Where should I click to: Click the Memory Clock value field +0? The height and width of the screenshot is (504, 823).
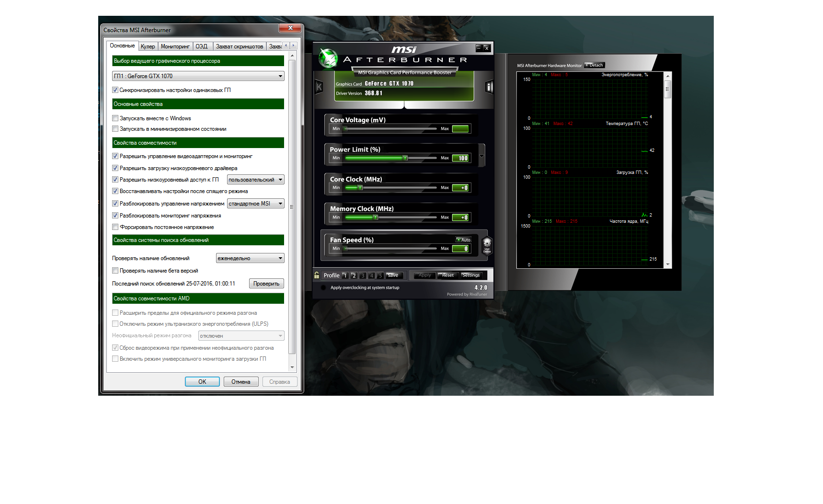pos(460,218)
